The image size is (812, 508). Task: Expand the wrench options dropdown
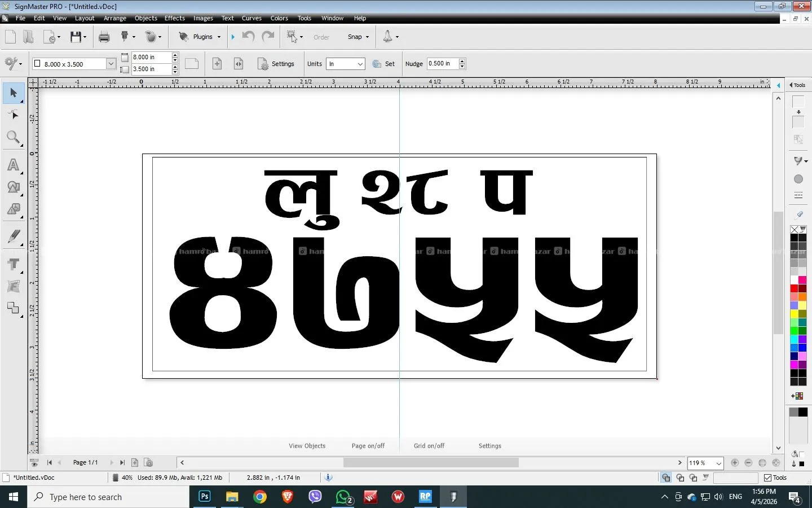(20, 64)
